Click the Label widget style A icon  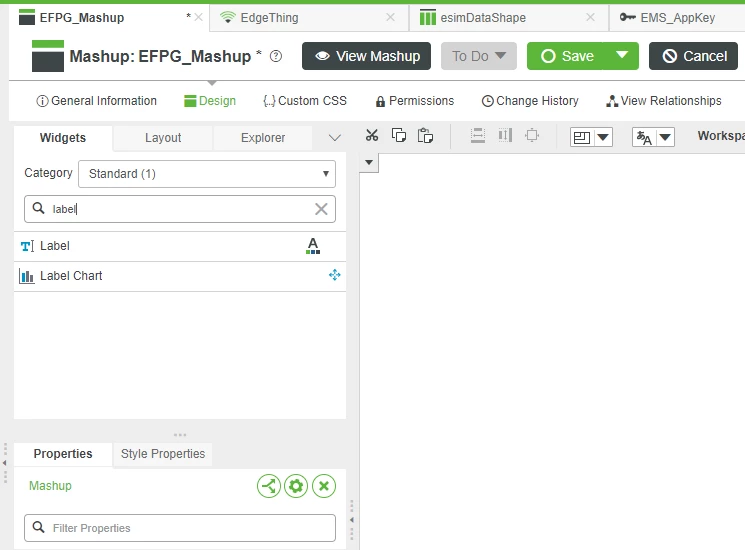pyautogui.click(x=313, y=246)
